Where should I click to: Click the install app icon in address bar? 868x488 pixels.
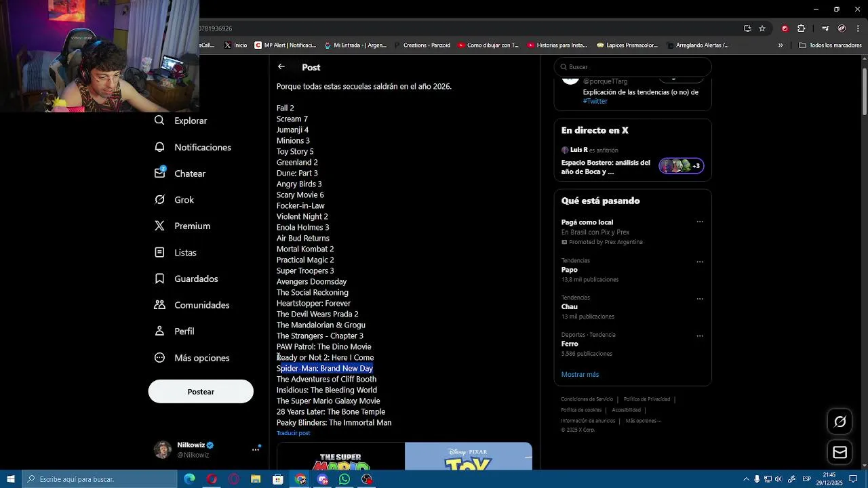747,28
